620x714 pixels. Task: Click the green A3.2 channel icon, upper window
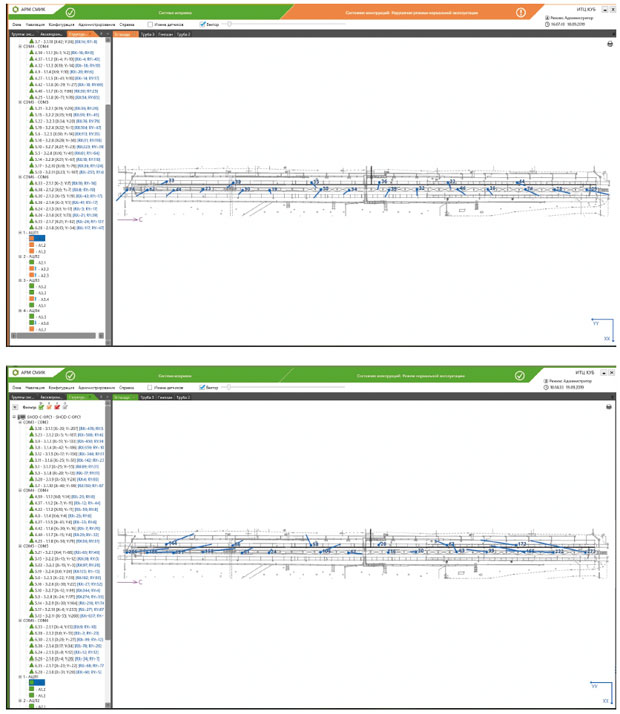tap(32, 286)
